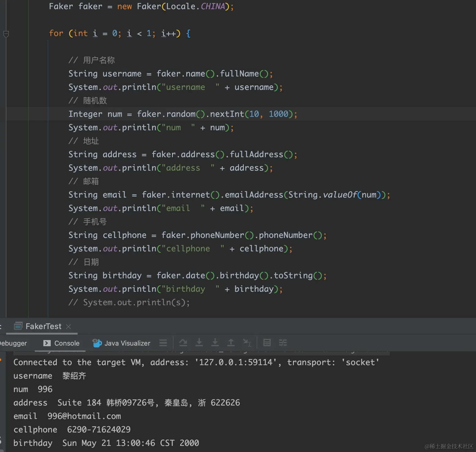Click the 邮箱 comment line

click(x=84, y=181)
